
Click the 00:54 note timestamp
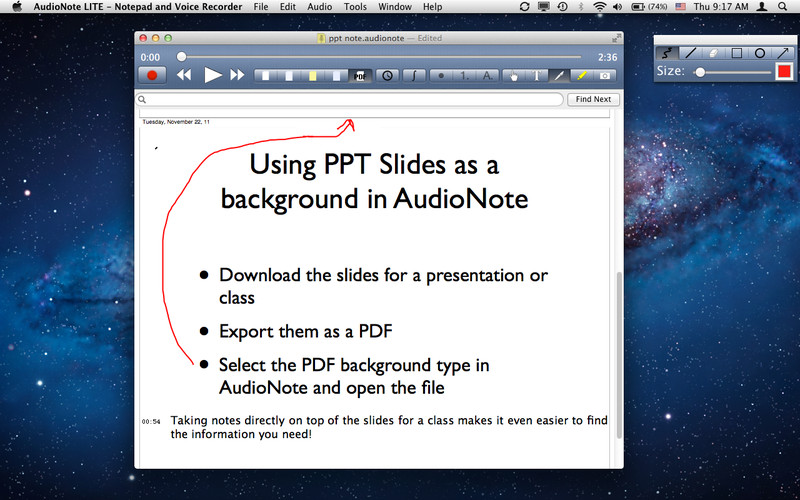(x=151, y=421)
